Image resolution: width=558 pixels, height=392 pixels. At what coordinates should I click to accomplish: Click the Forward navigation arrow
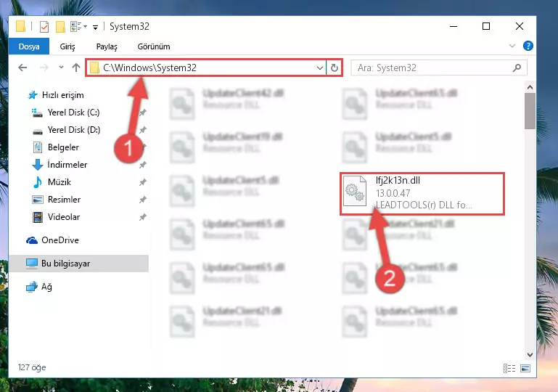pyautogui.click(x=44, y=68)
